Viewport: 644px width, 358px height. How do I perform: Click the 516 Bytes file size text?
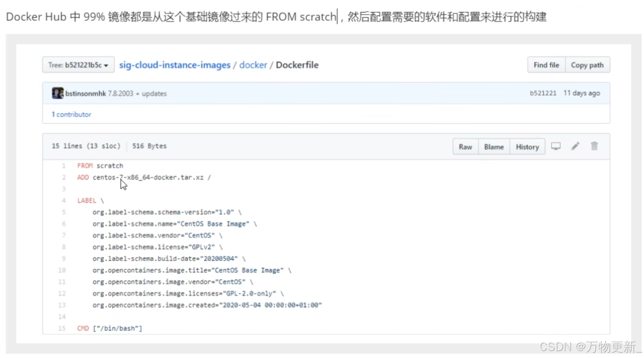(149, 146)
